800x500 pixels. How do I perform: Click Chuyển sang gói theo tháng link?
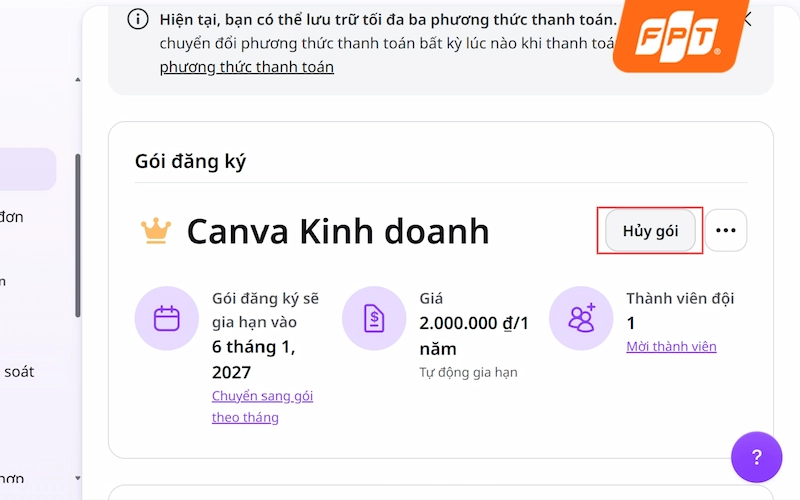262,407
